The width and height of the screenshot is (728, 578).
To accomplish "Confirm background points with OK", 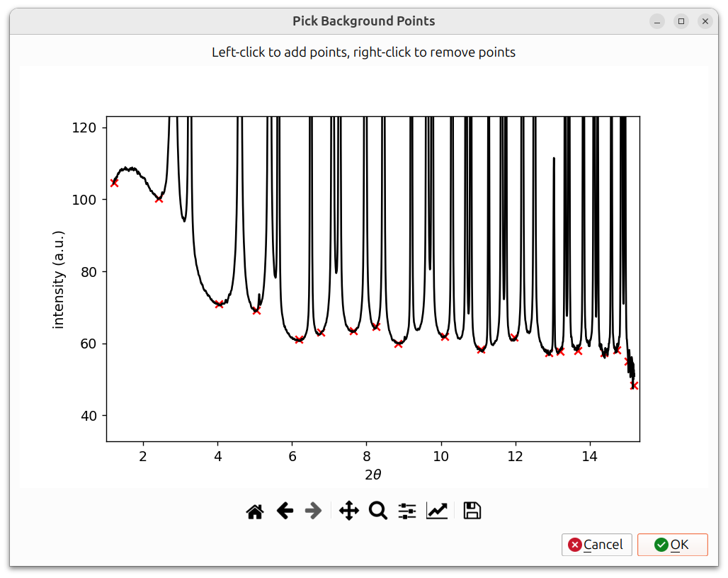I will (x=672, y=545).
